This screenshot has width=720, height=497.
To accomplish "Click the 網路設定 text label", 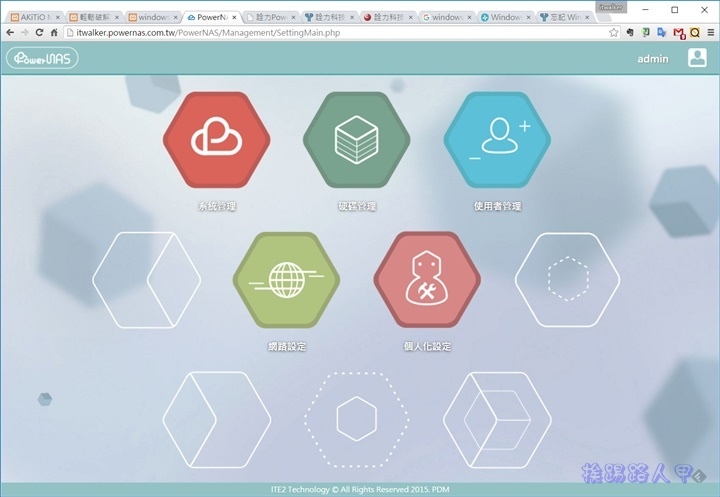I will [x=287, y=346].
